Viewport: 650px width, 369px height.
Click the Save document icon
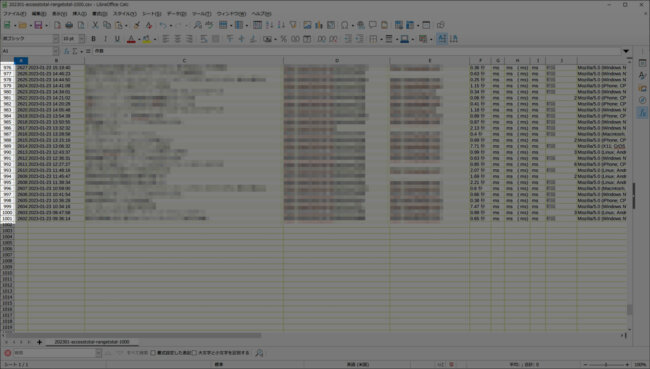pos(38,25)
